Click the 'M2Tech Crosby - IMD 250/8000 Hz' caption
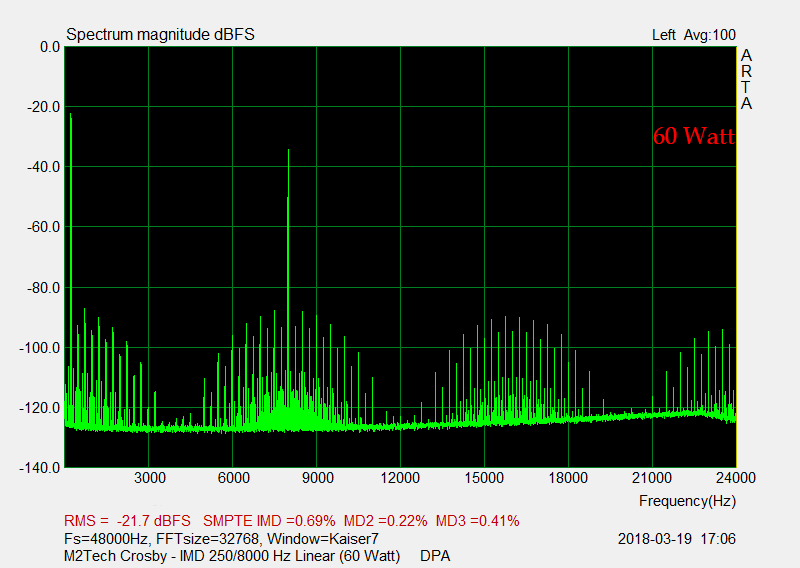 click(x=178, y=556)
